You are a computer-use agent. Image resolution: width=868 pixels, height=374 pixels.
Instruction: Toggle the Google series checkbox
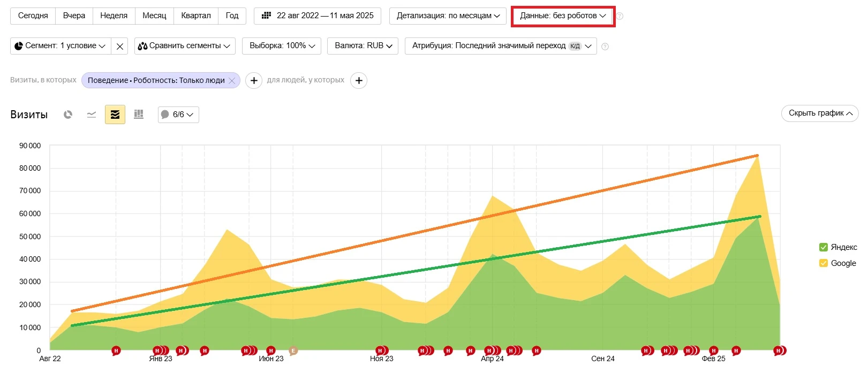824,263
